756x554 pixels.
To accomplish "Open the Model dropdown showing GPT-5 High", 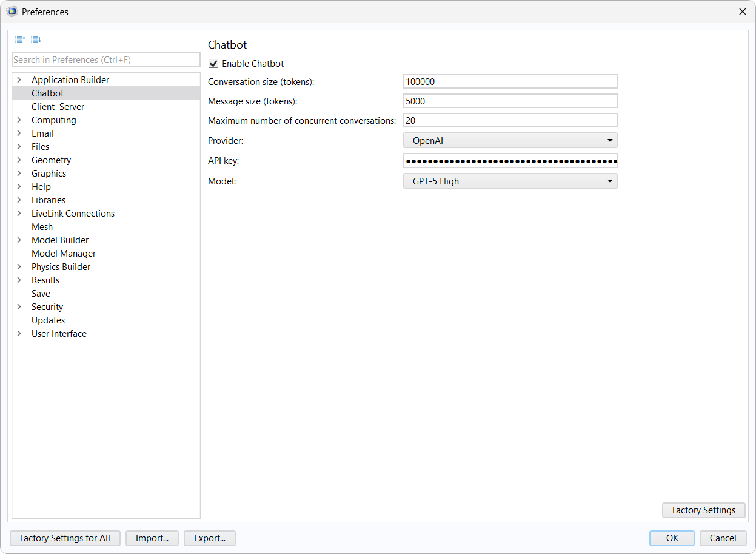I will pos(510,181).
